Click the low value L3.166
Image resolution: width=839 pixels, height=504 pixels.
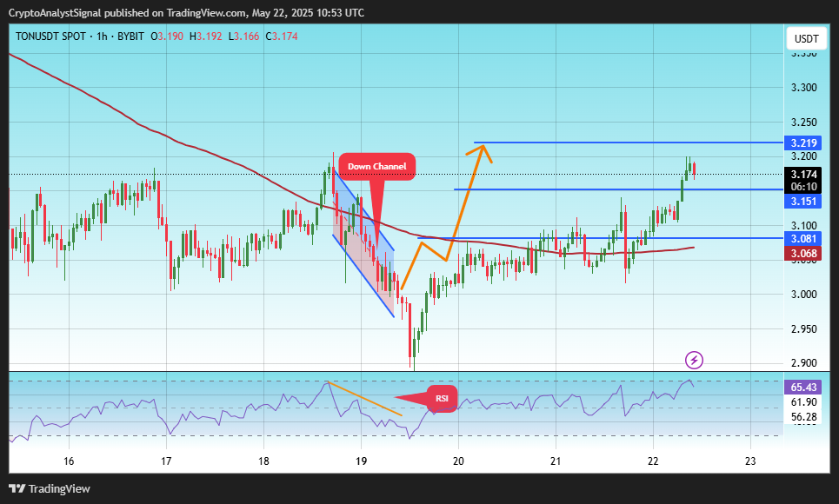[243, 36]
